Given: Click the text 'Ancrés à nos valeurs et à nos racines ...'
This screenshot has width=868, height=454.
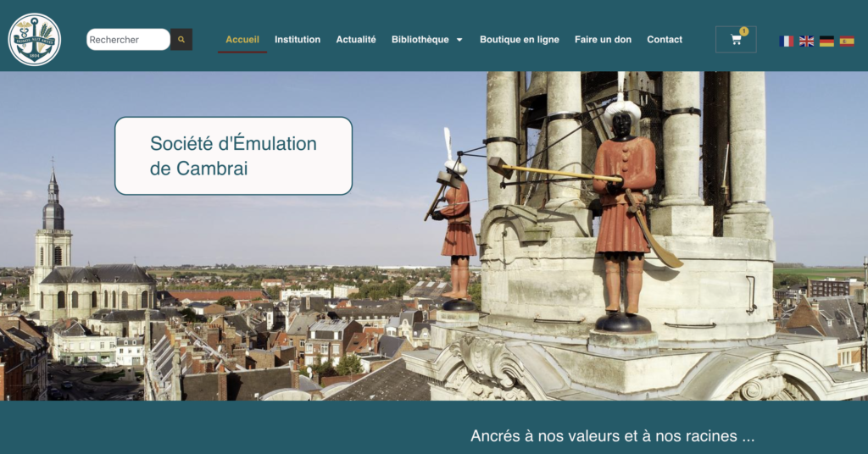Looking at the screenshot, I should [612, 435].
